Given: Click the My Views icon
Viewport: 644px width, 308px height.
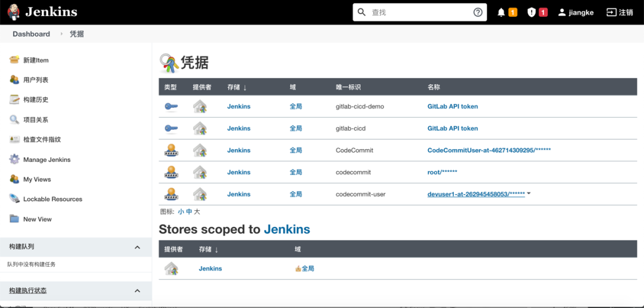Looking at the screenshot, I should pyautogui.click(x=14, y=179).
